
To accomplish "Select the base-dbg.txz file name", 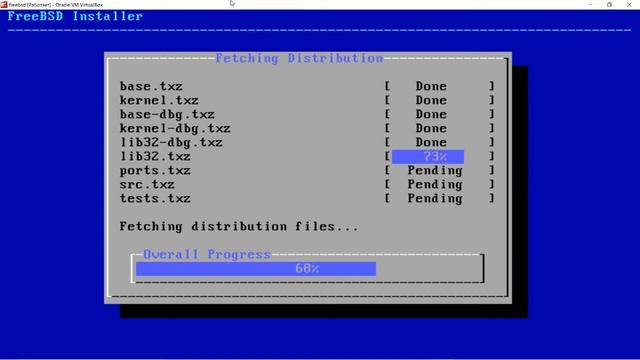I will (167, 115).
